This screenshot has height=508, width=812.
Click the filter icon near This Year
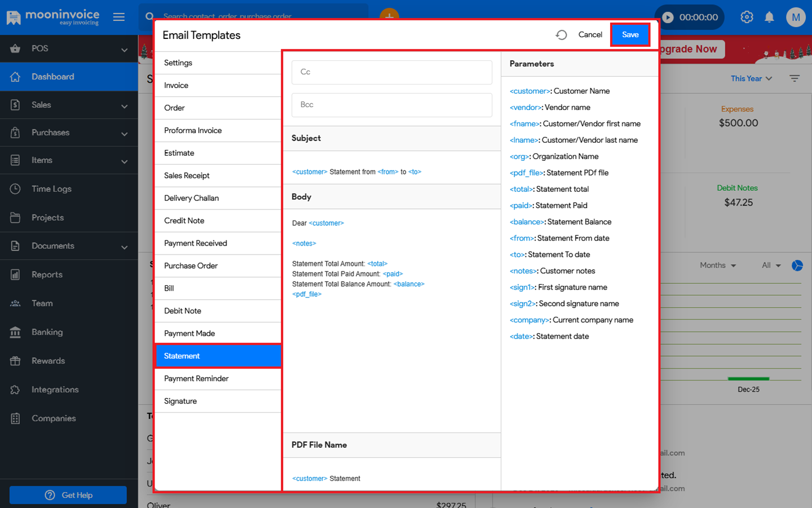click(795, 78)
